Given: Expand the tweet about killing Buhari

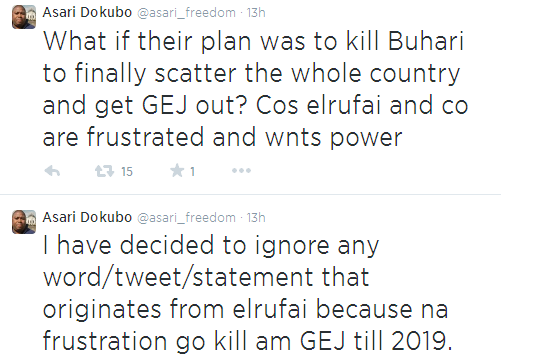Looking at the screenshot, I should [x=255, y=89].
